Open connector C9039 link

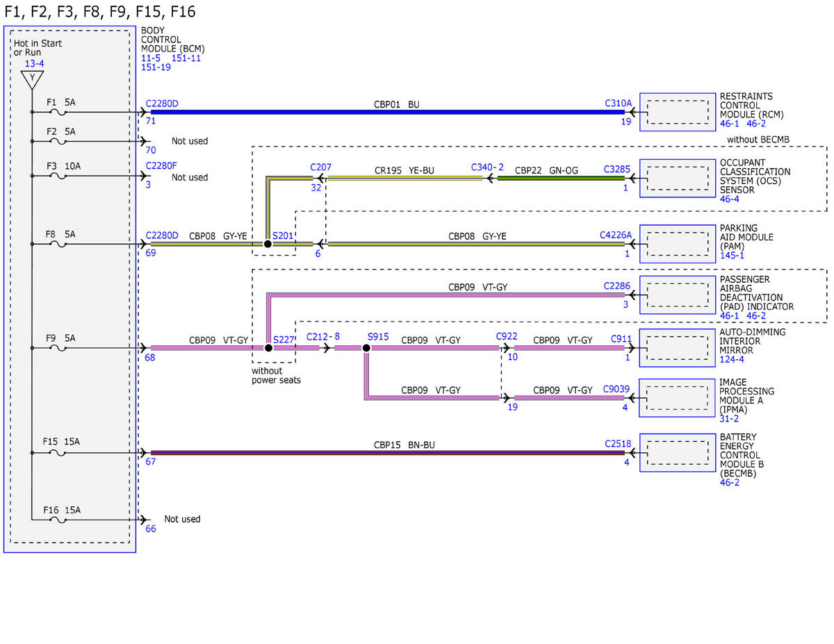tap(617, 390)
